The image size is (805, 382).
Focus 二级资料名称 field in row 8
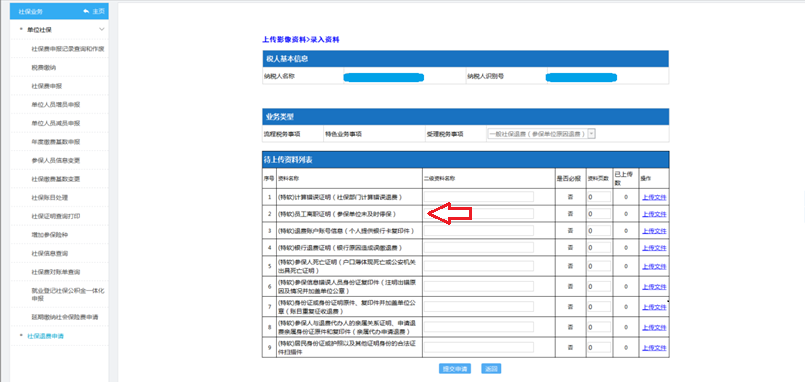coord(478,327)
